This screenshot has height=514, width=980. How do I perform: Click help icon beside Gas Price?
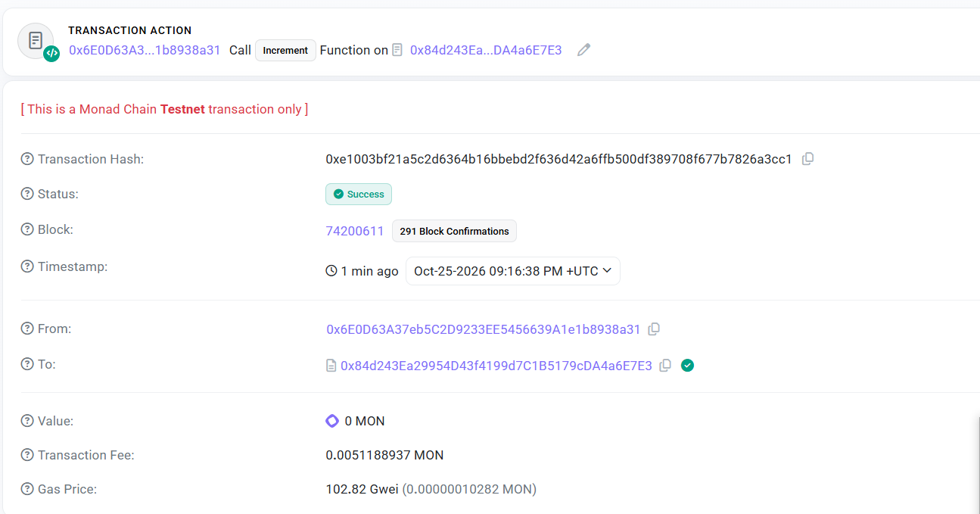[x=27, y=489]
